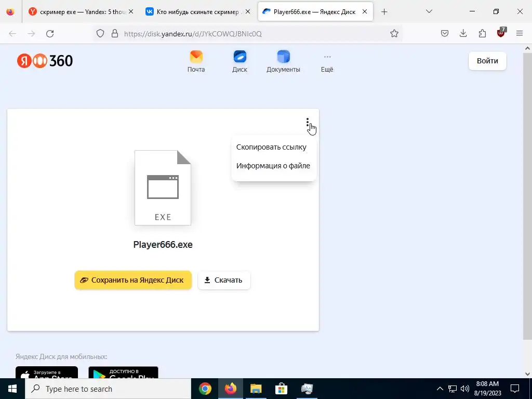Viewport: 532px width, 399px height.
Task: Click the page vertical scrollbar
Action: click(x=527, y=197)
